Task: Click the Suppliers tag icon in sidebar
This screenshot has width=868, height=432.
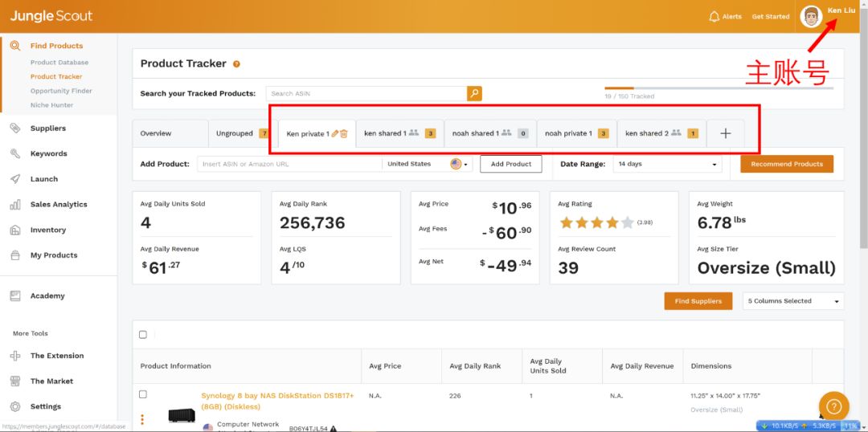Action: click(x=15, y=128)
